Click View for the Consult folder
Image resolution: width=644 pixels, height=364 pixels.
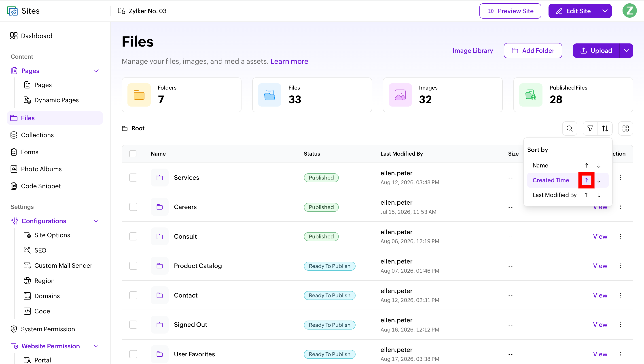600,236
